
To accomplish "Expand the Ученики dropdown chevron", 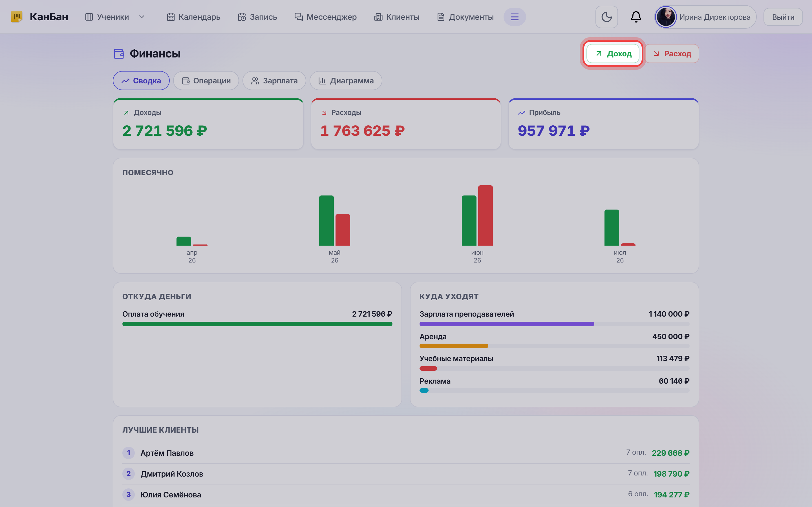I will point(142,17).
